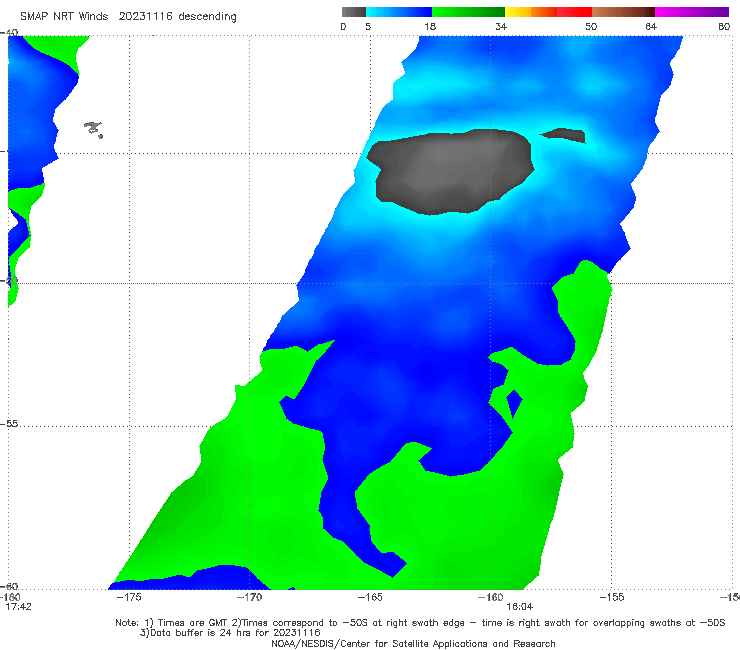Click the color bar label '5'
740x650 pixels.
(368, 27)
